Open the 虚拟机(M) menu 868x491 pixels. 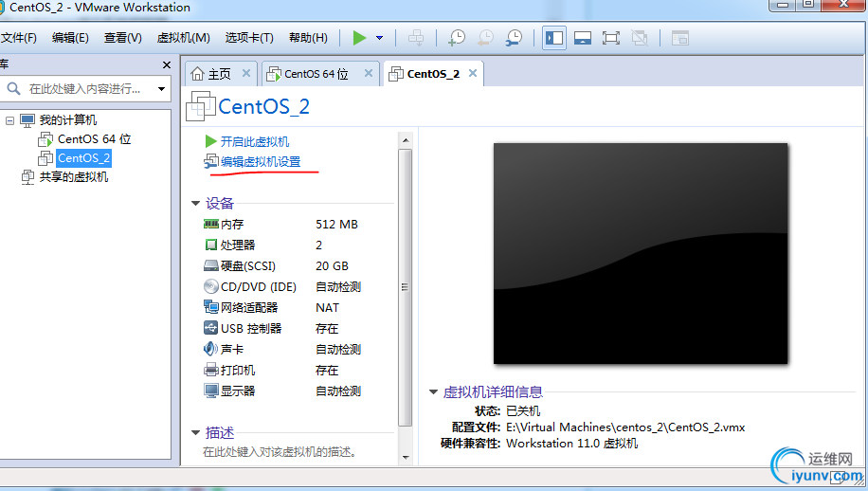click(183, 38)
